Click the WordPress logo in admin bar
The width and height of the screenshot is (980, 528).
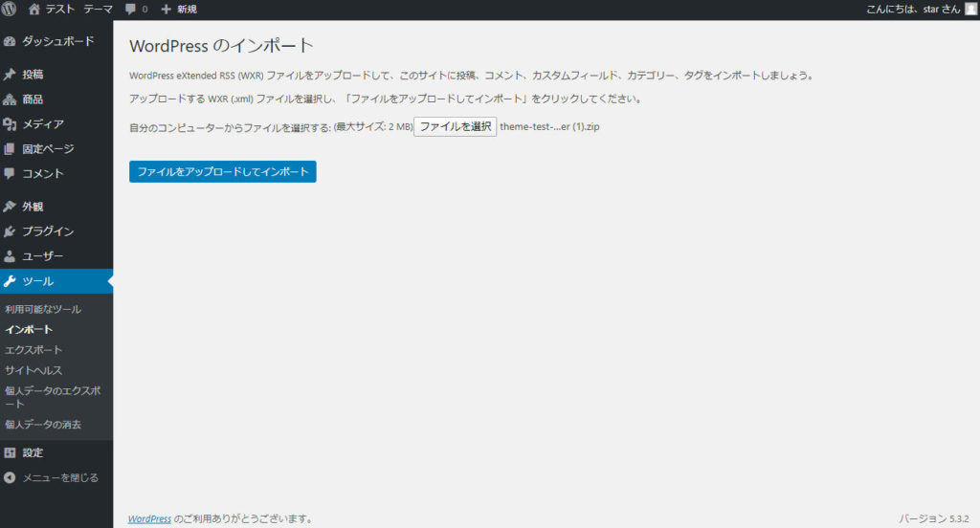click(10, 9)
